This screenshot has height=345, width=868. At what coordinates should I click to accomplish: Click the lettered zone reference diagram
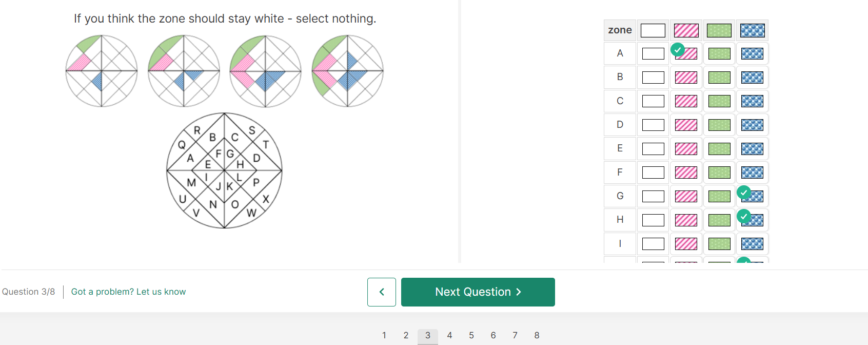224,170
